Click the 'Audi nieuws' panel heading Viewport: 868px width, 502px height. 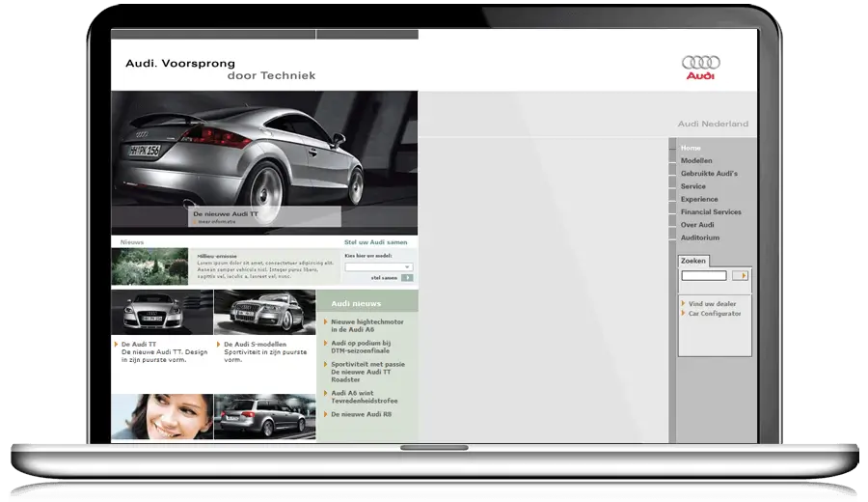(356, 304)
